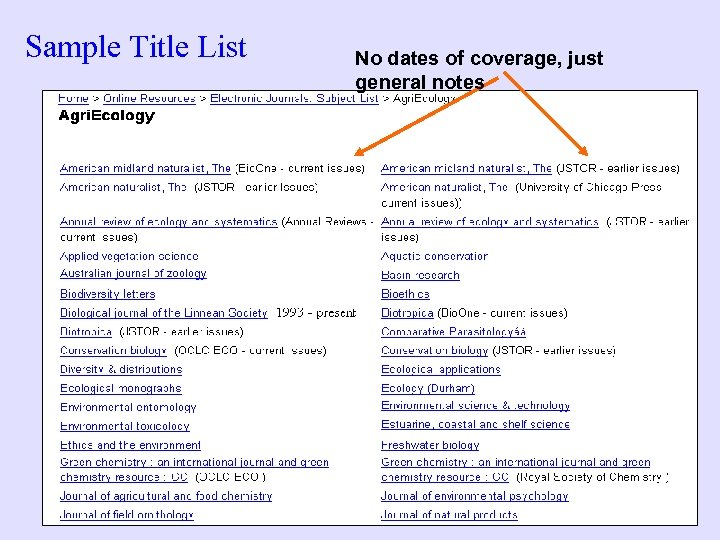Open Biotropica JSTOR earlier issues link
The height and width of the screenshot is (540, 720).
(x=86, y=332)
